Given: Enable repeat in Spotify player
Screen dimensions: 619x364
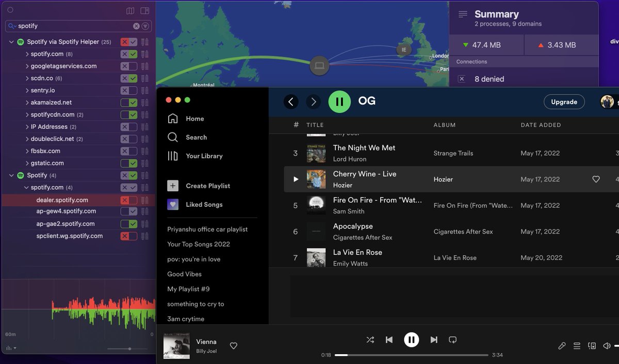Looking at the screenshot, I should 453,340.
